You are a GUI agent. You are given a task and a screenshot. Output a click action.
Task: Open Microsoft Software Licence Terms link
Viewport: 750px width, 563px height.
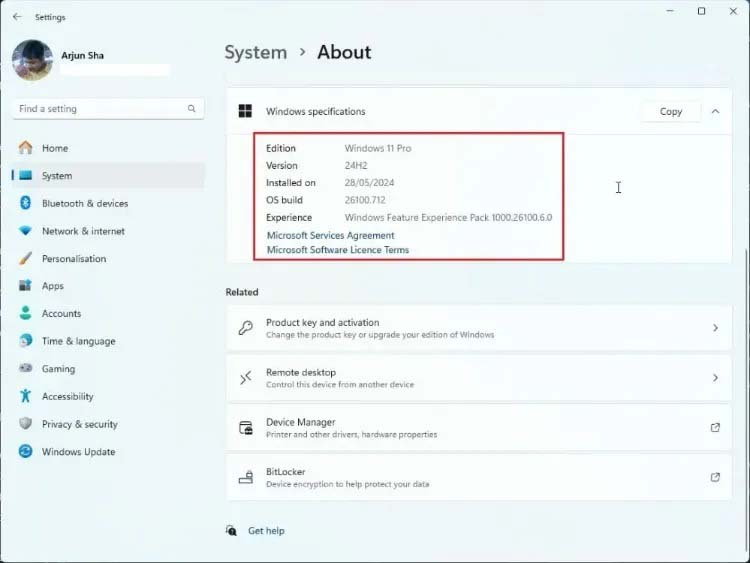337,250
